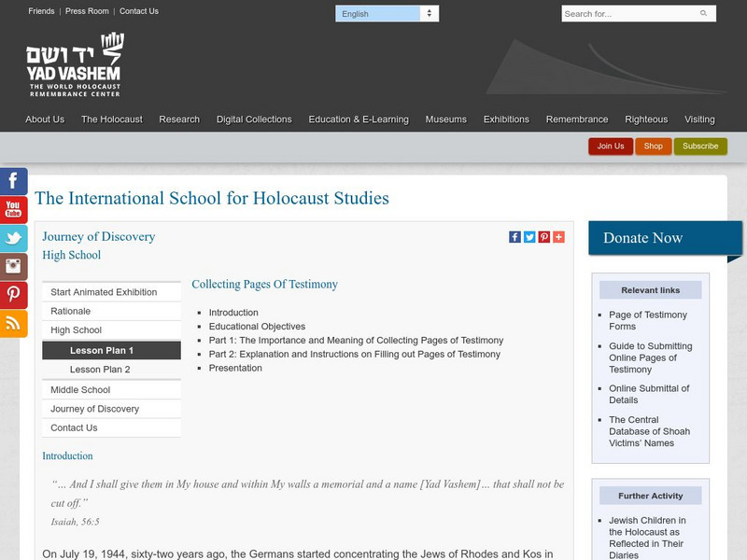Image resolution: width=747 pixels, height=560 pixels.
Task: Open the Instagram sidebar icon
Action: click(x=13, y=267)
